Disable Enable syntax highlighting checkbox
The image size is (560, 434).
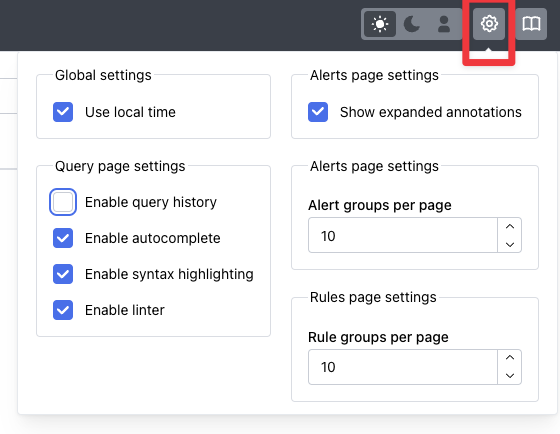point(63,274)
